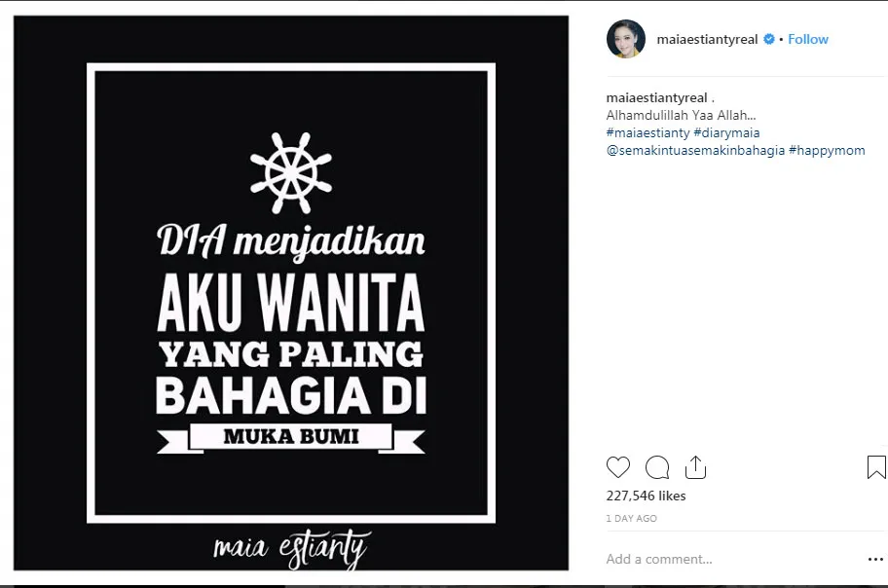The height and width of the screenshot is (588, 888).
Task: Click the 1 DAY AGO timestamp
Action: tap(632, 518)
